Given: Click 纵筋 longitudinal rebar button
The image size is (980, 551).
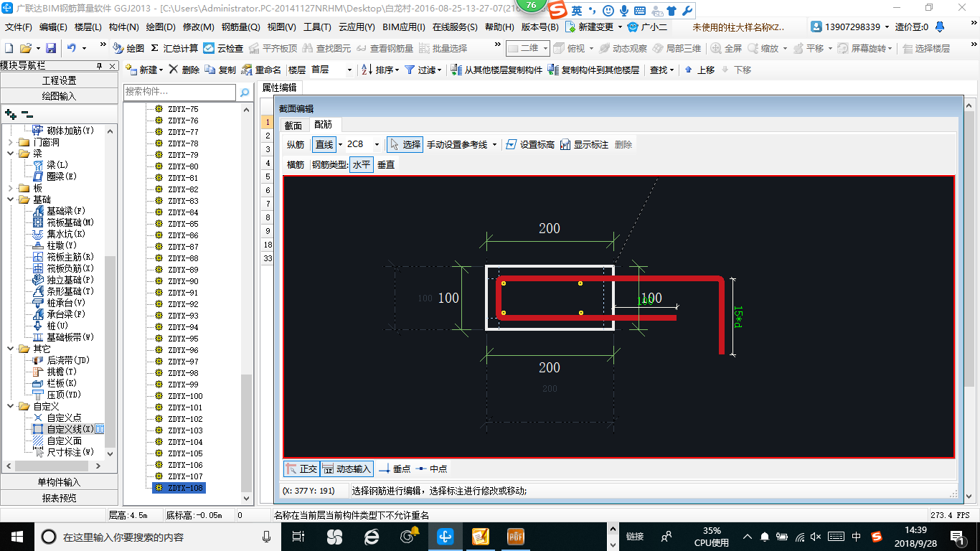Looking at the screenshot, I should click(296, 144).
